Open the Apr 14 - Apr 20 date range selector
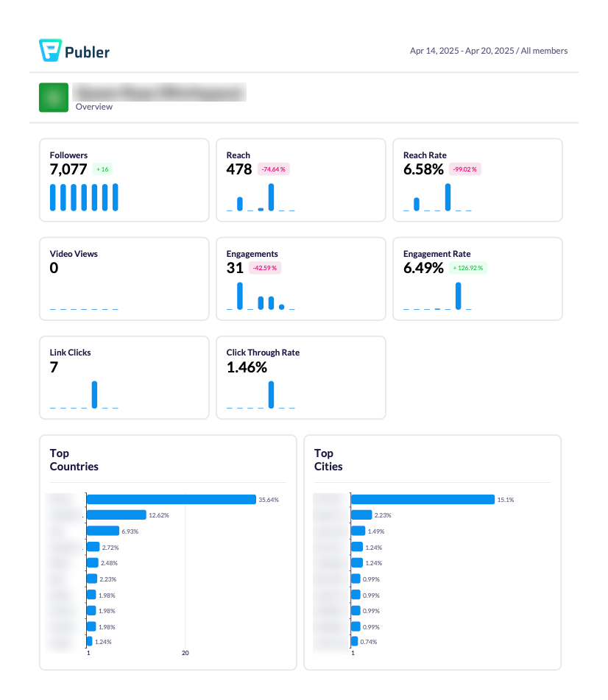608x700 pixels. 462,51
